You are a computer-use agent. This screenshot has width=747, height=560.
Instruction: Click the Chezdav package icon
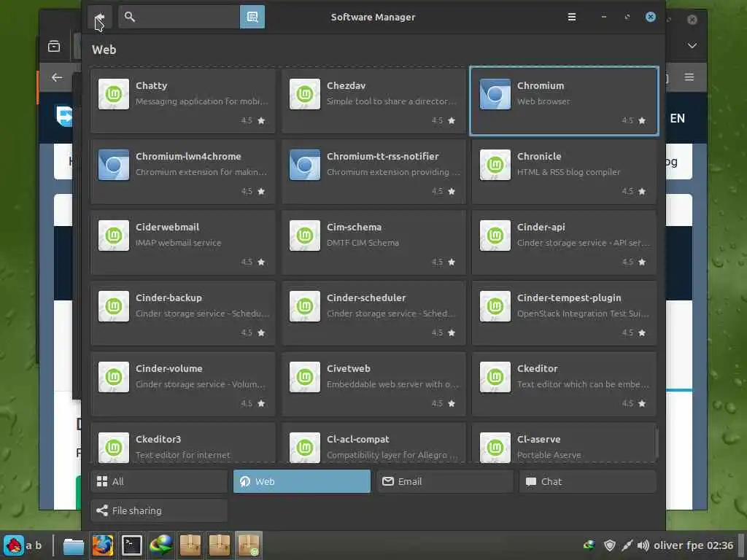pyautogui.click(x=305, y=94)
